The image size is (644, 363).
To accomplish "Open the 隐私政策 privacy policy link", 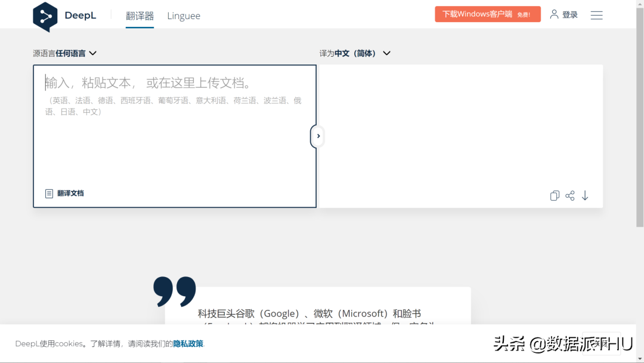I will (188, 344).
